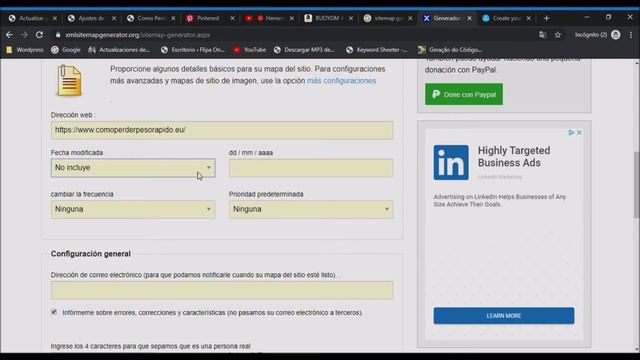Open the Google bookmark
640x360 pixels.
click(66, 50)
